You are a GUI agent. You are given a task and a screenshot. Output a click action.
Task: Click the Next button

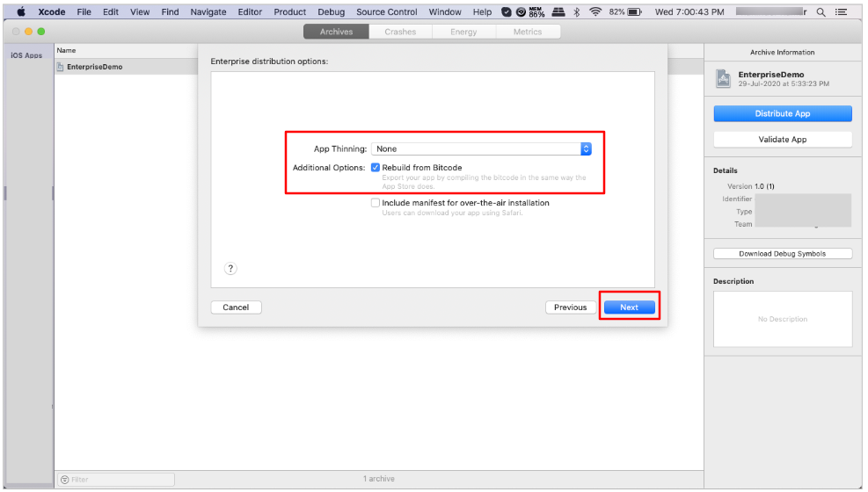pyautogui.click(x=630, y=307)
